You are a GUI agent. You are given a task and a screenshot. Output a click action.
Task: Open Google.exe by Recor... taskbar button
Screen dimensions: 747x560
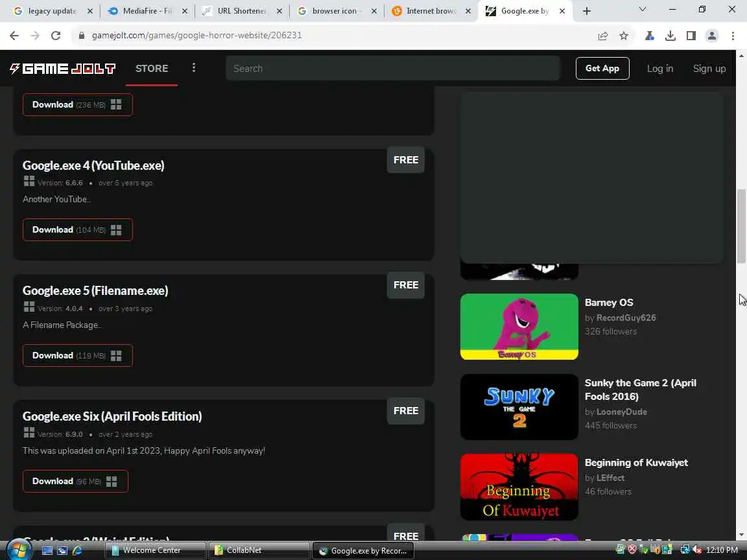coord(363,551)
